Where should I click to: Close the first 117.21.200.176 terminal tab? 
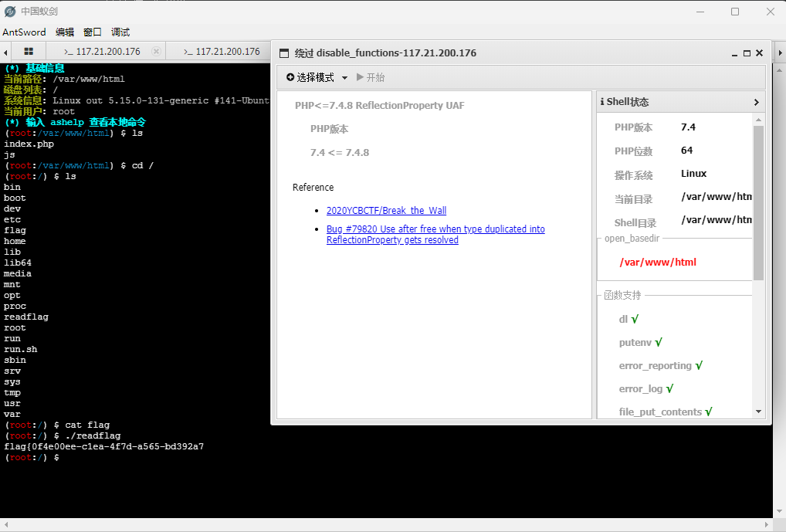[x=156, y=52]
